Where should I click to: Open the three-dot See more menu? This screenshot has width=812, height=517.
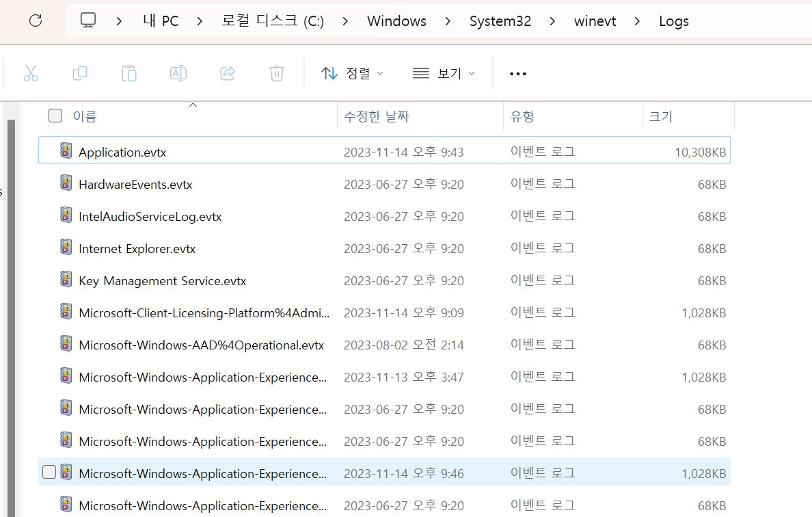(x=518, y=74)
